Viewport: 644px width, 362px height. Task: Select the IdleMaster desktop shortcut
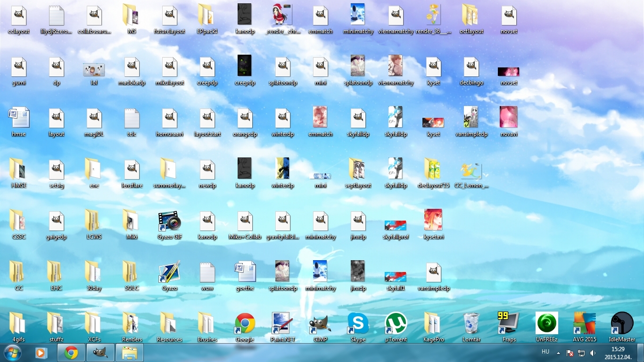(x=622, y=324)
